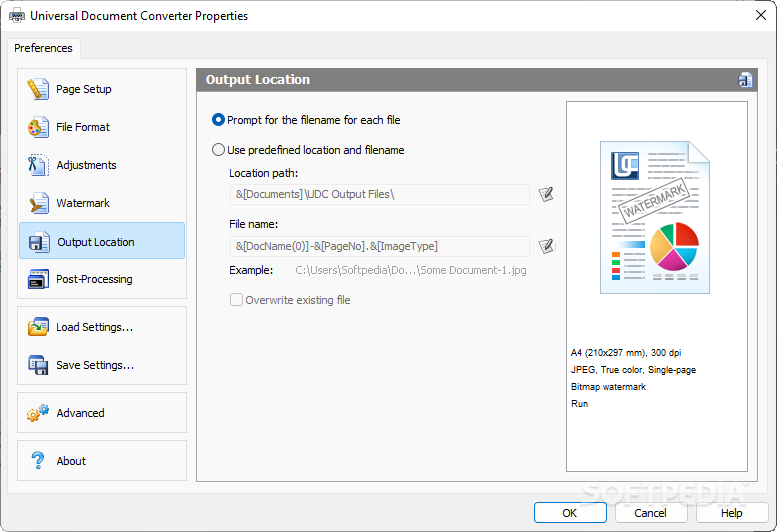Click the printer icon in the title bar
This screenshot has height=532, width=777.
coord(17,16)
